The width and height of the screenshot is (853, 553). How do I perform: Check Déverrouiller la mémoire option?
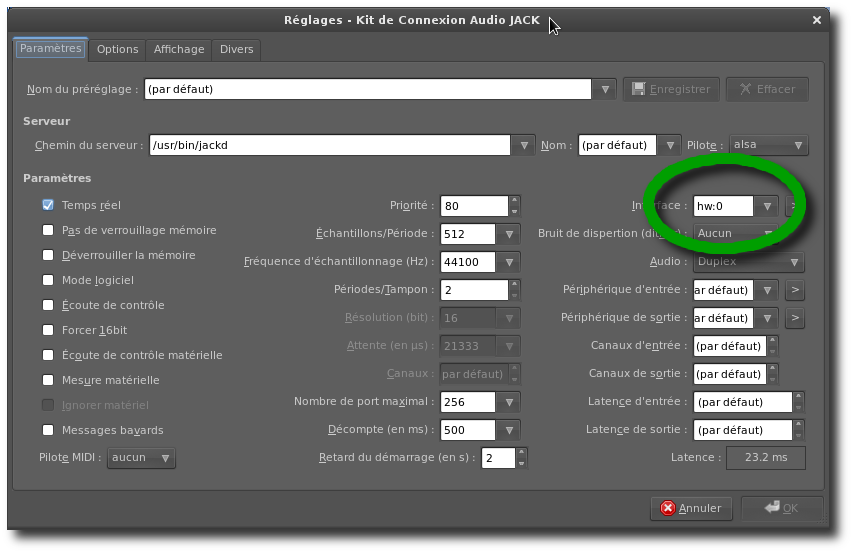click(48, 255)
